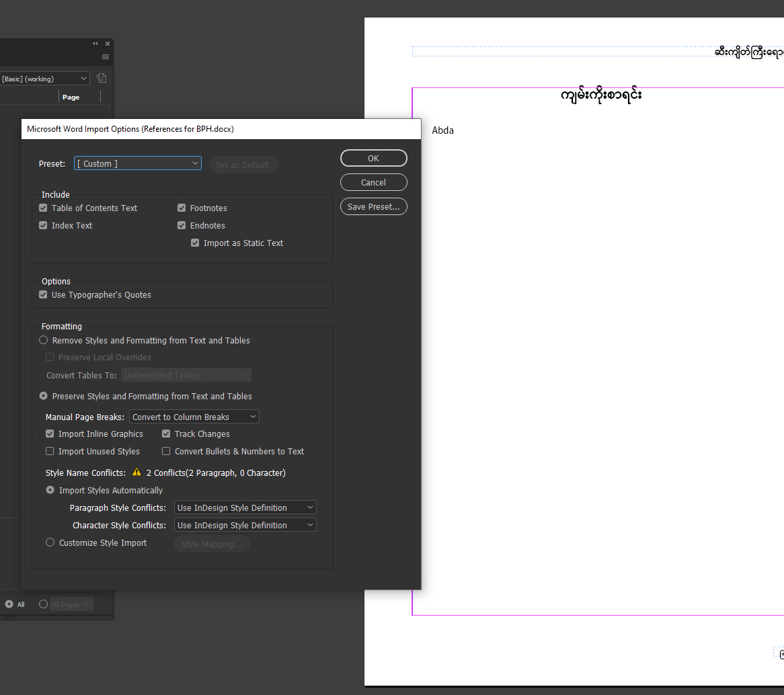Open the Paragraph Style Conflicts dropdown
The image size is (784, 695).
[245, 507]
